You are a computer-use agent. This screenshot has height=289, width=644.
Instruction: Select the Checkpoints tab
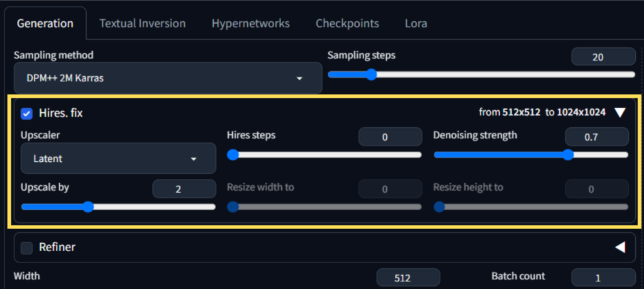tap(347, 23)
